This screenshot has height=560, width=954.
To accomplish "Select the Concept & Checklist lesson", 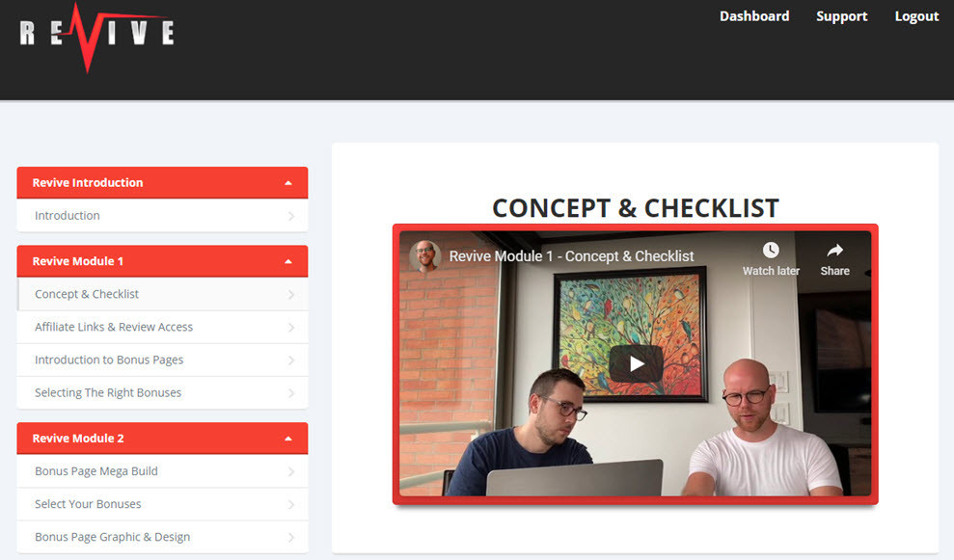I will [x=162, y=294].
